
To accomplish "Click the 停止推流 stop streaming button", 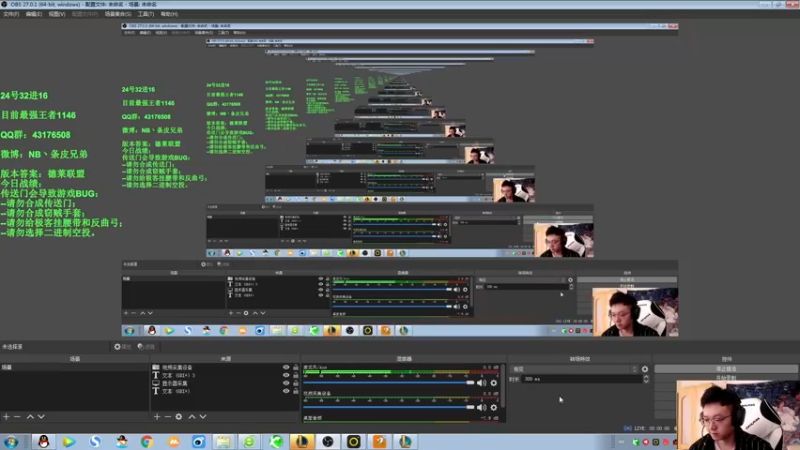I will pos(726,369).
